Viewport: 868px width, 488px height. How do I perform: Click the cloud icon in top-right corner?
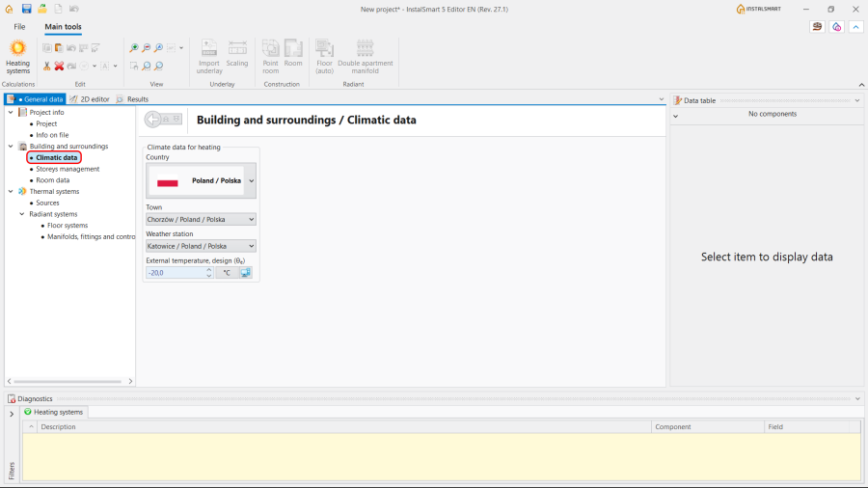coord(836,27)
